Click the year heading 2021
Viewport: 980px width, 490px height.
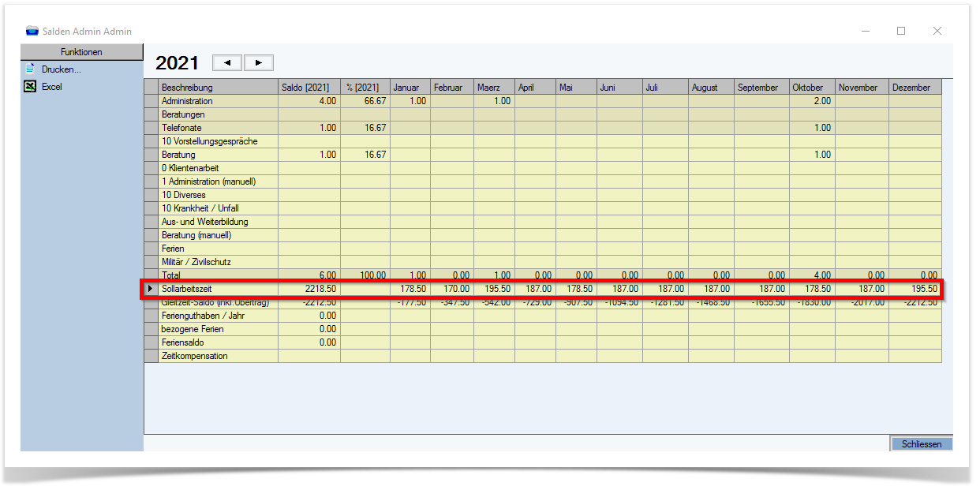click(178, 63)
